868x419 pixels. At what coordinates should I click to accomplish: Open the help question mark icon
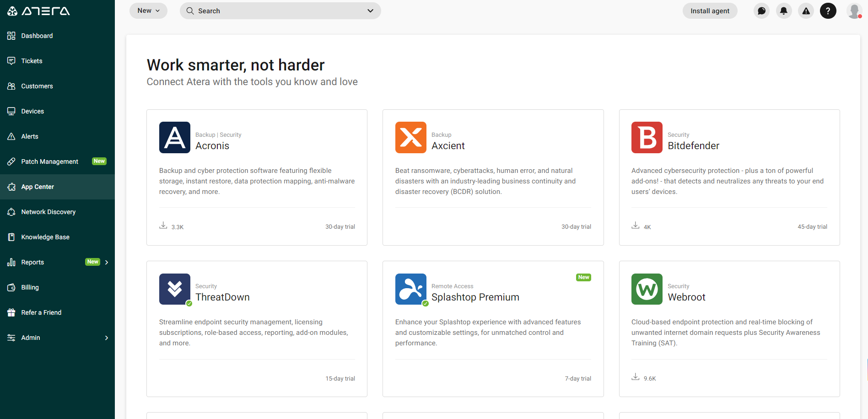tap(828, 11)
